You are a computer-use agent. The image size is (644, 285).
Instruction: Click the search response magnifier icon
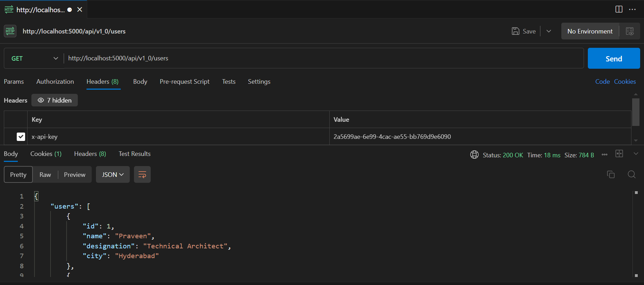[631, 174]
